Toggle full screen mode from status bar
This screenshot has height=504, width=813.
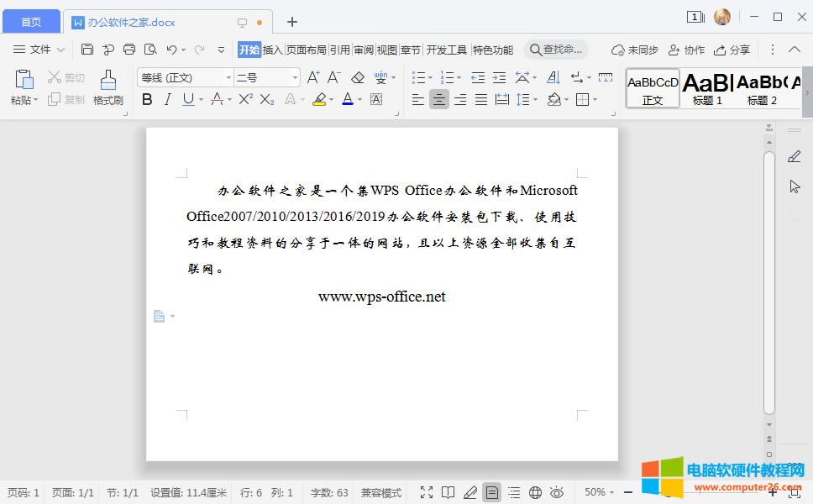point(426,492)
